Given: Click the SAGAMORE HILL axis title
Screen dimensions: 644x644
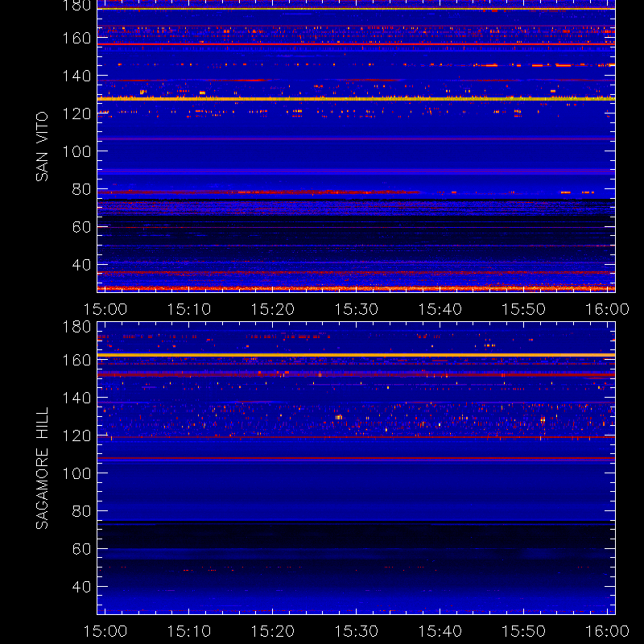Looking at the screenshot, I should [42, 469].
